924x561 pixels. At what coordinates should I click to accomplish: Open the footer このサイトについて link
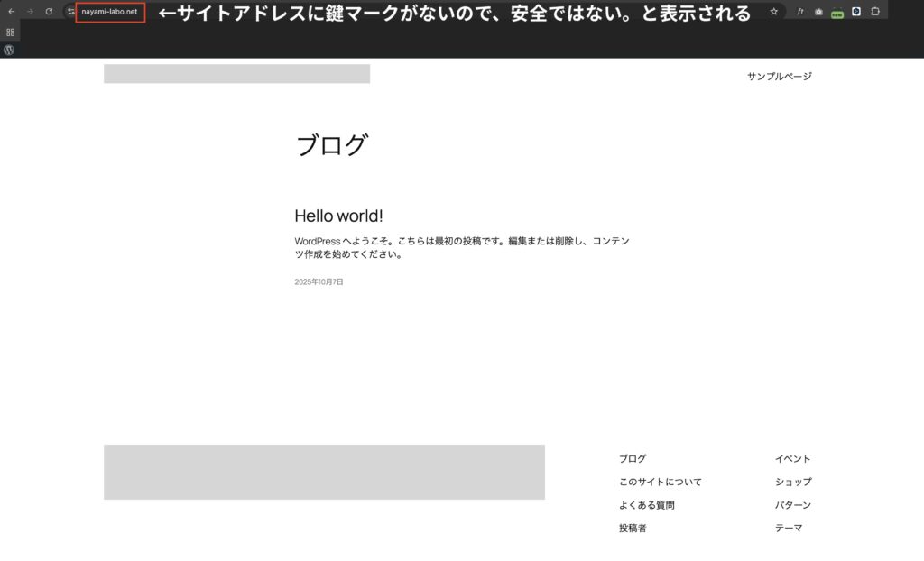(660, 483)
